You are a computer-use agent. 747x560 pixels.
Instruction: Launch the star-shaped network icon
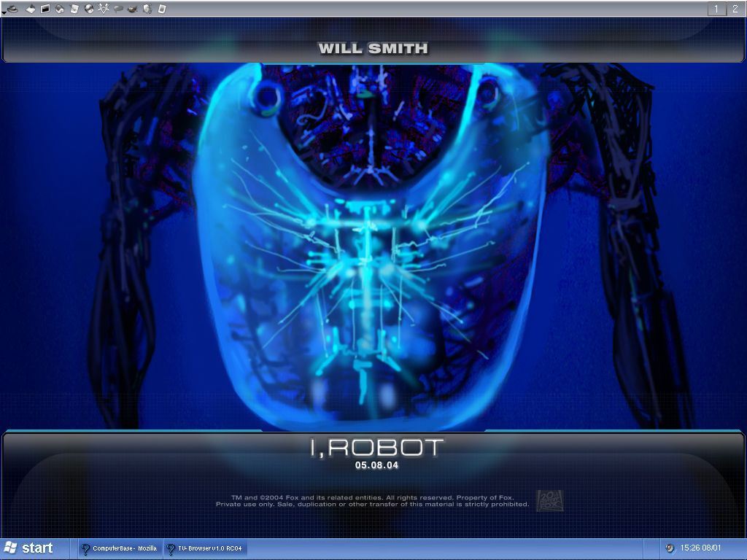pyautogui.click(x=104, y=9)
